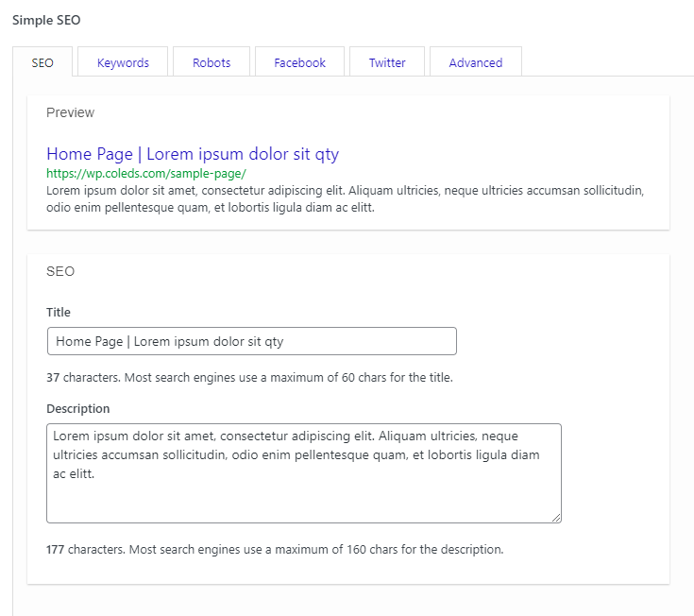Open the Robots tab
The width and height of the screenshot is (694, 616).
coord(212,62)
